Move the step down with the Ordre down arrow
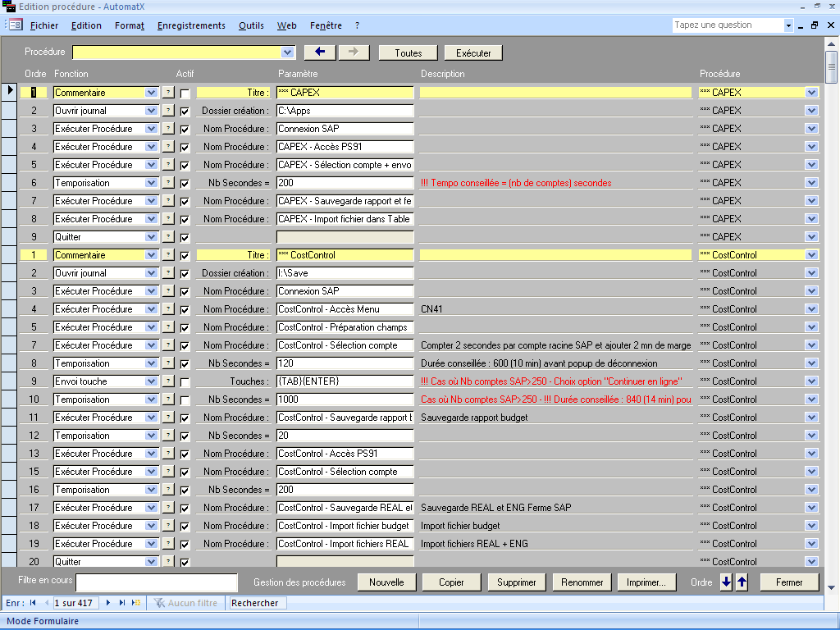The width and height of the screenshot is (840, 630). pos(726,582)
